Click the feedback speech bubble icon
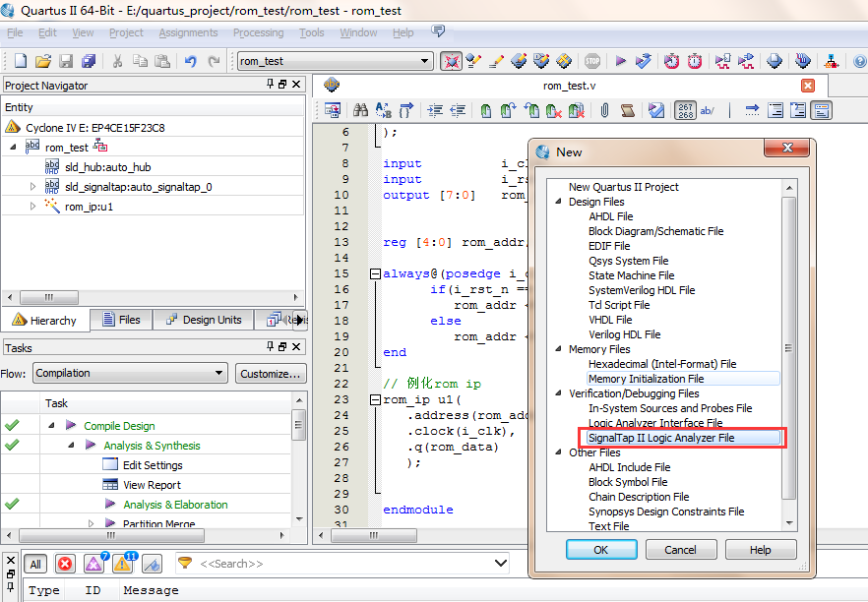Screen dimensions: 868x602 [x=438, y=31]
